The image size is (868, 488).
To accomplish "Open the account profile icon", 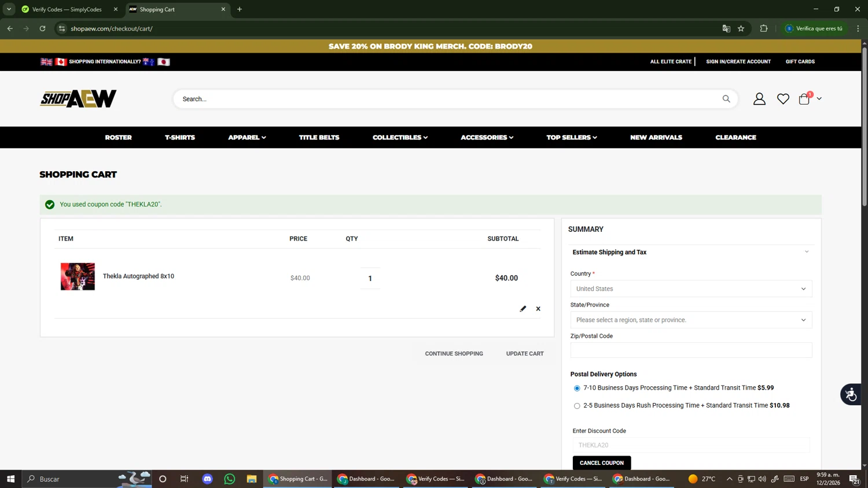I will pyautogui.click(x=759, y=99).
